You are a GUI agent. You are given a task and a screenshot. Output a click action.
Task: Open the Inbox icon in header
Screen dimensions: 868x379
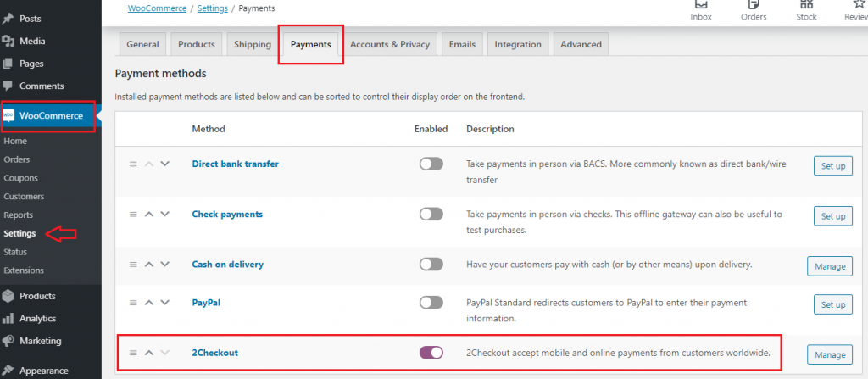pos(701,10)
